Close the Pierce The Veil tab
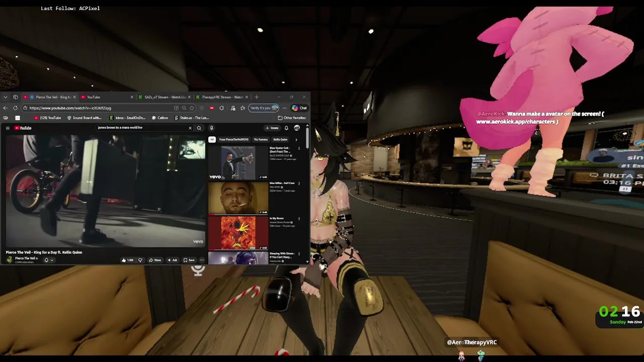The image size is (644, 362). point(74,97)
